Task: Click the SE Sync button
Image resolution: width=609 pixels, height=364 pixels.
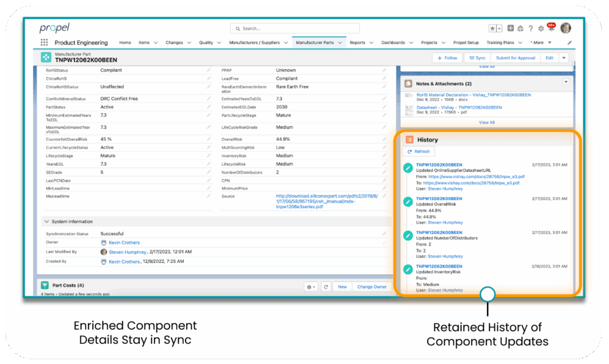Action: pyautogui.click(x=478, y=58)
